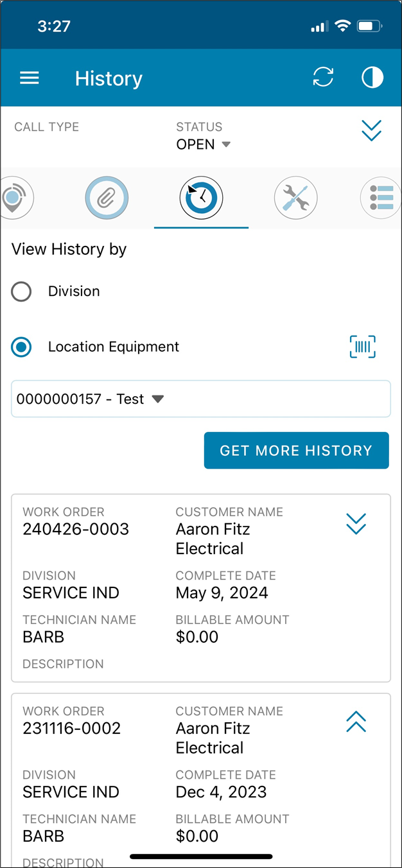The image size is (402, 868).
Task: Select the History clock icon
Action: pyautogui.click(x=201, y=198)
